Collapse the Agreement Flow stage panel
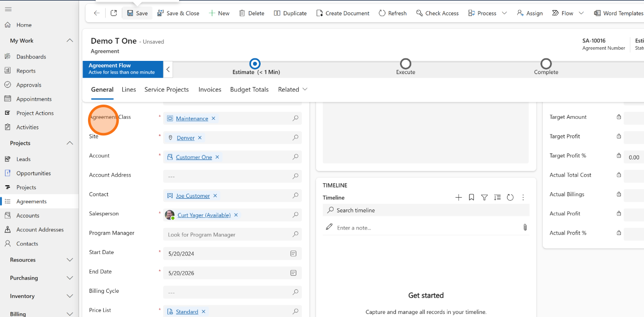Viewport: 644px width, 317px height. click(168, 69)
